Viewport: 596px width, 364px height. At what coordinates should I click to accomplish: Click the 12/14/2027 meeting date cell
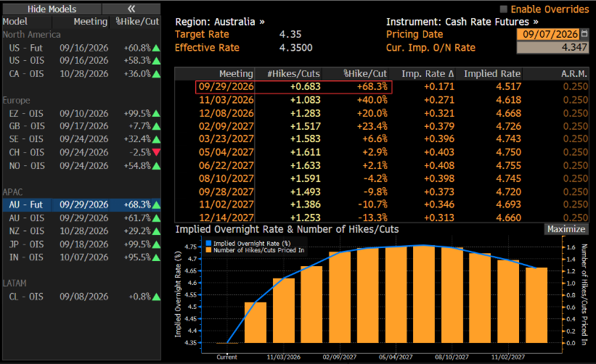[226, 218]
